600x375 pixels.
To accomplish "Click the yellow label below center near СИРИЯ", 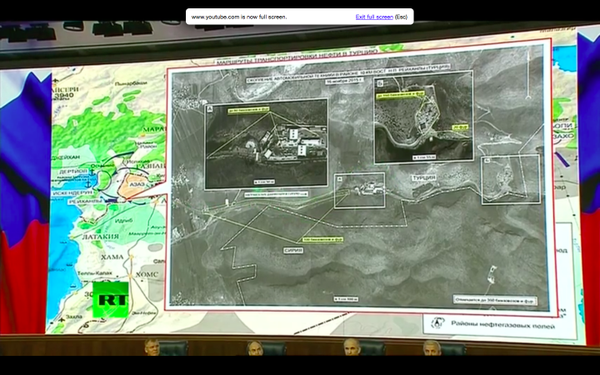I will click(323, 240).
